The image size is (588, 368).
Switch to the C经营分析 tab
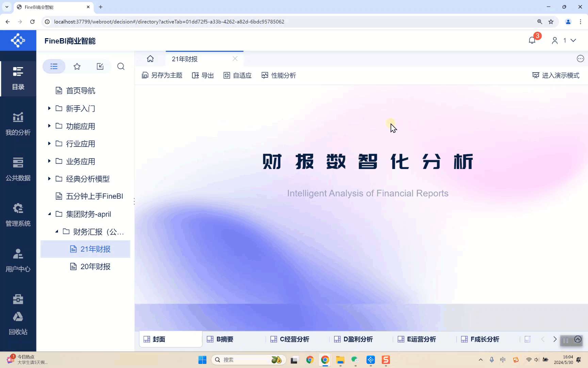pyautogui.click(x=294, y=339)
